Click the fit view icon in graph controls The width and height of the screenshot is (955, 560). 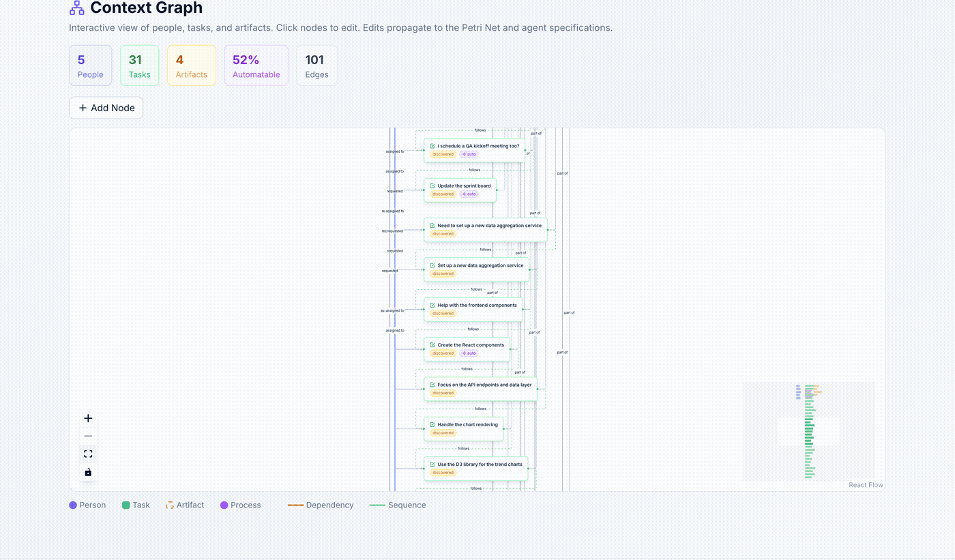tap(87, 453)
